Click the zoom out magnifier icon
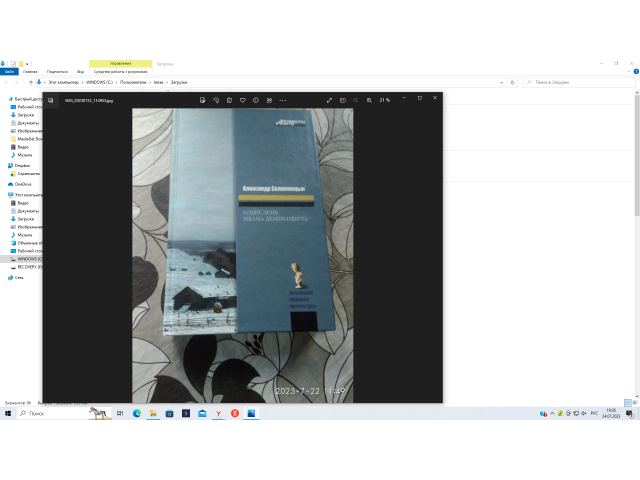Viewport: 640px width, 480px height. [356, 100]
